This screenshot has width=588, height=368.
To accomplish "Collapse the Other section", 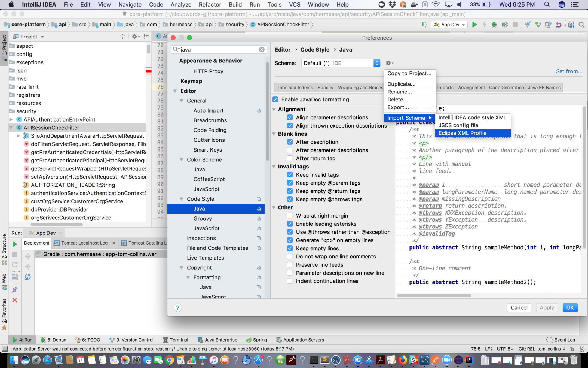I will coord(274,207).
